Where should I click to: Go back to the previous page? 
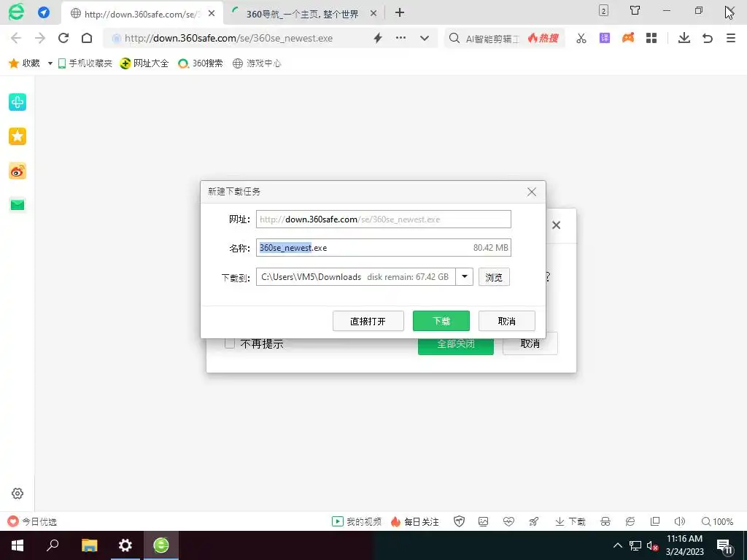point(16,38)
